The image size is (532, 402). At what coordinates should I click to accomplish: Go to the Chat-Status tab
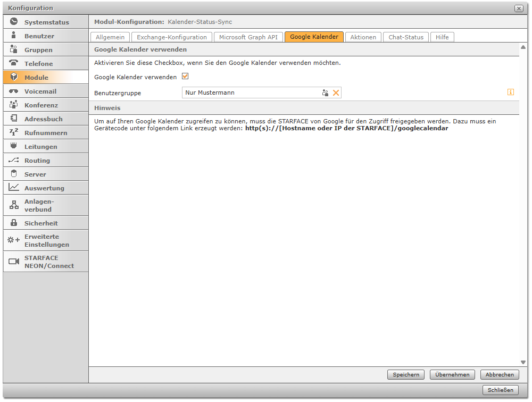click(x=406, y=37)
